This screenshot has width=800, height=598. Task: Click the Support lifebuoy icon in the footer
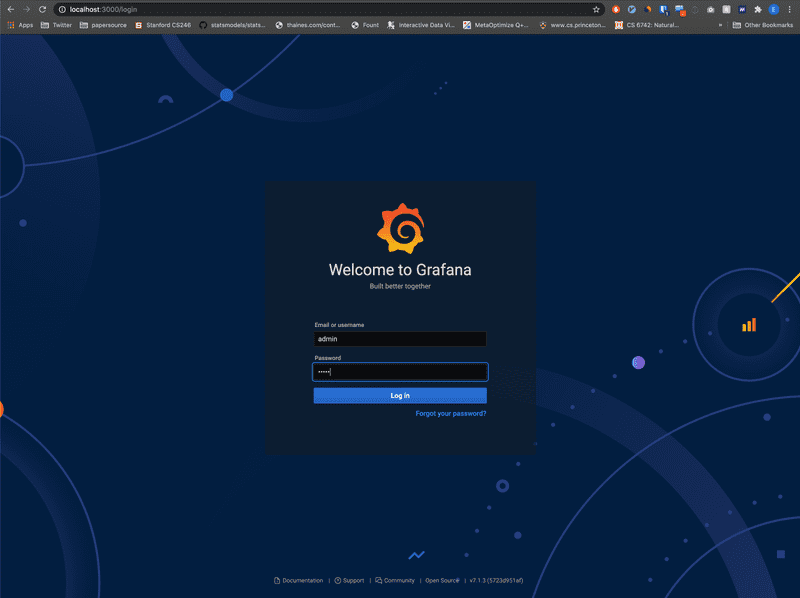(x=337, y=580)
